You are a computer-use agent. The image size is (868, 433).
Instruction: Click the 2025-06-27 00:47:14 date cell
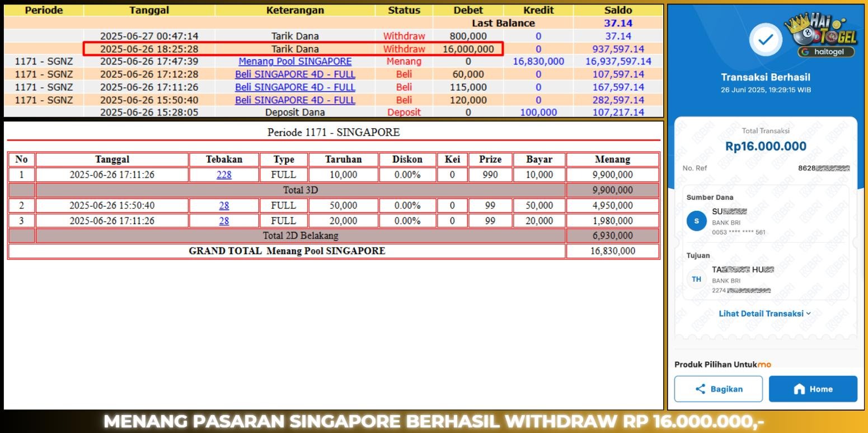pyautogui.click(x=149, y=36)
